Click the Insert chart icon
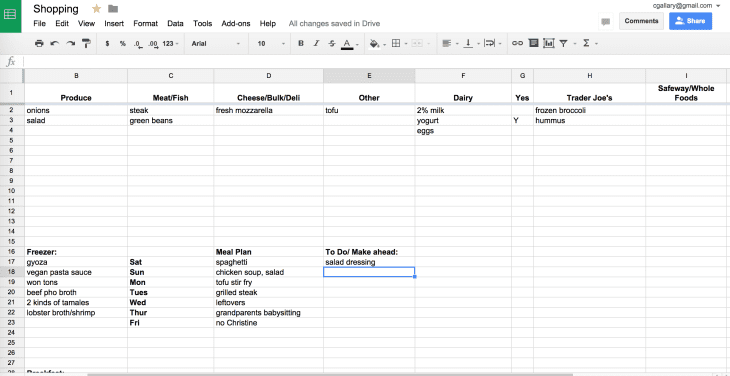Screen dimensions: 730x376 click(549, 43)
